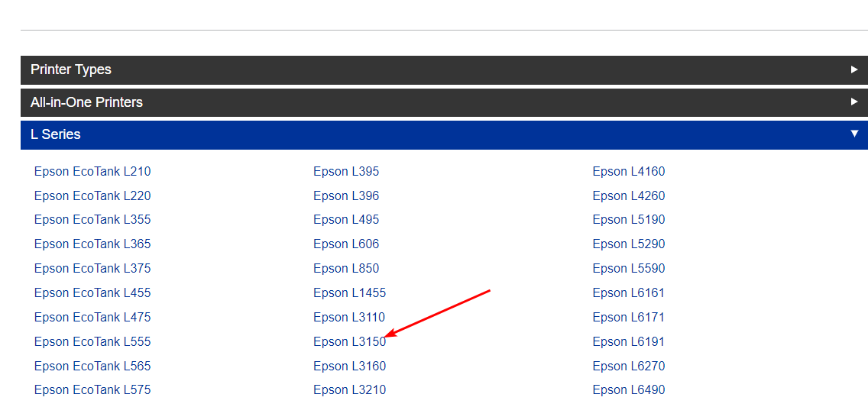Select the Epson L3210 printer link
Viewport: 868px width, 407px height.
[x=349, y=390]
